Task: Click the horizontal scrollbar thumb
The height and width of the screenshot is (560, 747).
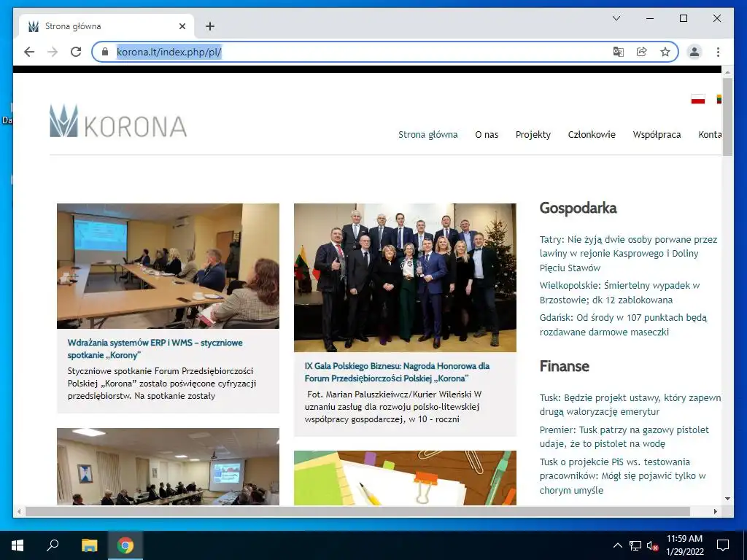Action: [x=357, y=511]
